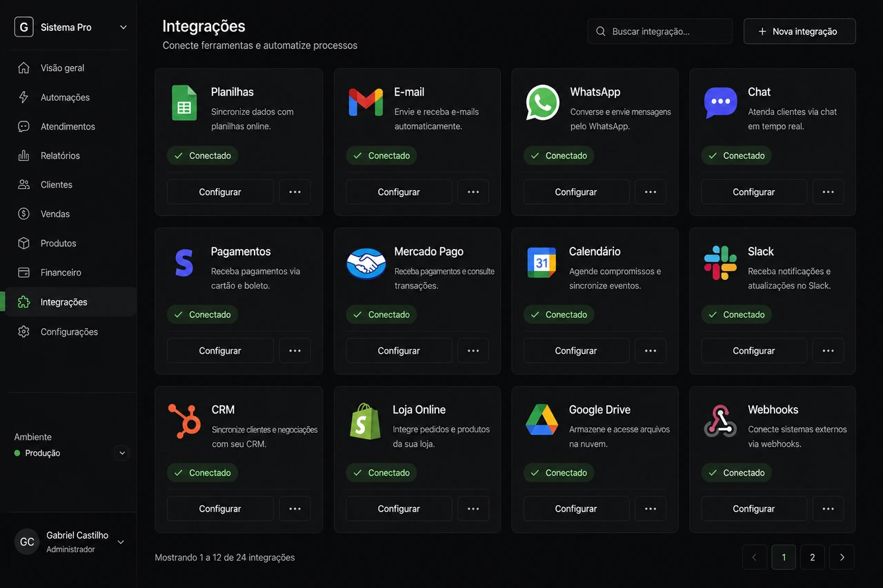Screen dimensions: 883x588
Task: Open more options for E-mail card
Action: 473,192
